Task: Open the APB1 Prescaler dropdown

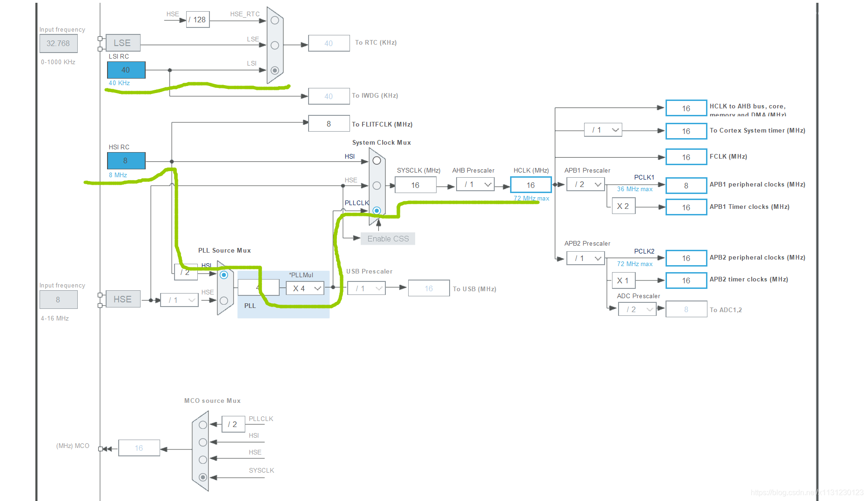Action: click(x=585, y=185)
